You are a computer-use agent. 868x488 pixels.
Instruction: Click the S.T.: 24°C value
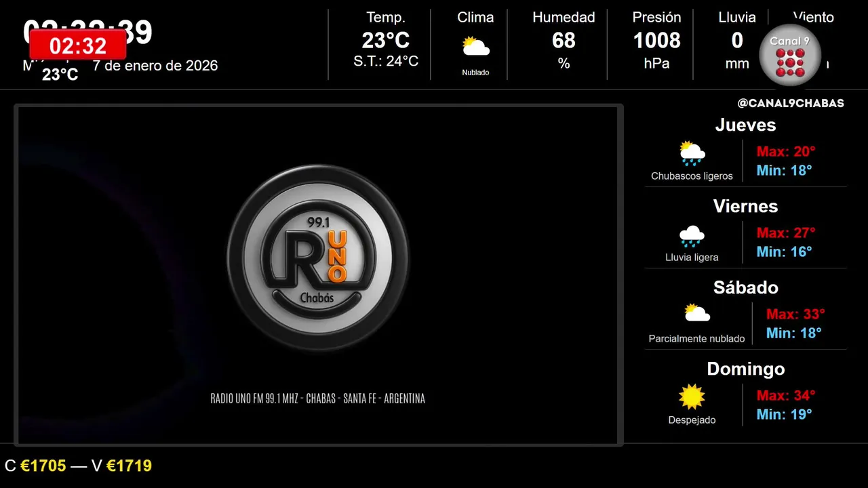click(386, 62)
